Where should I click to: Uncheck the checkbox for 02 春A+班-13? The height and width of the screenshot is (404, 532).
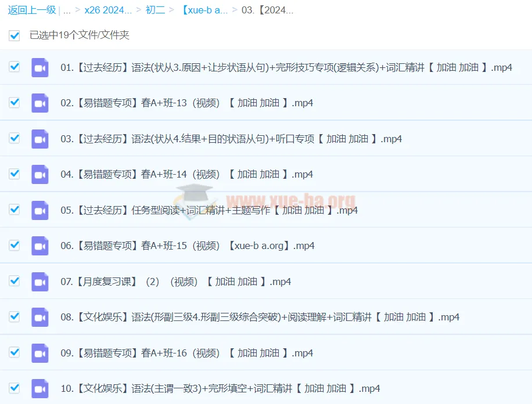[15, 103]
